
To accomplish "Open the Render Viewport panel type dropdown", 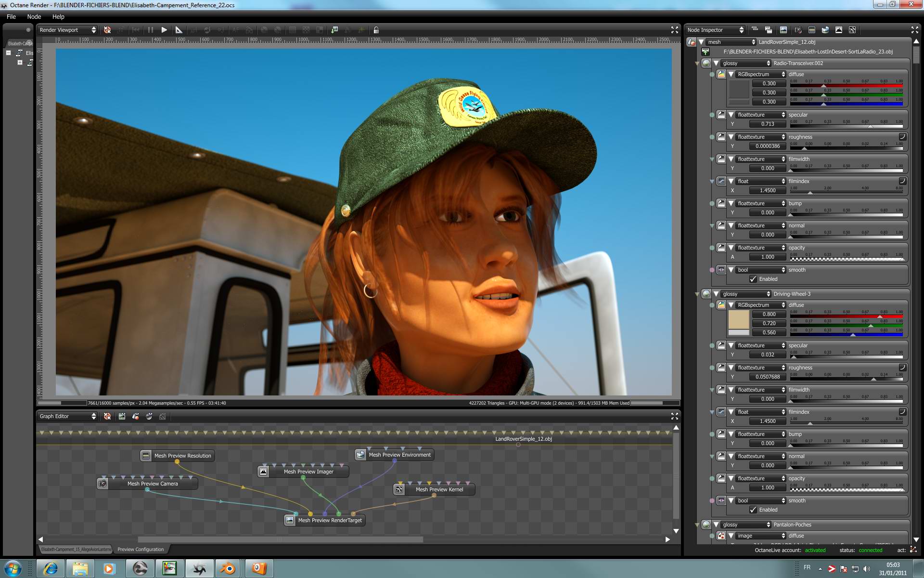I will pyautogui.click(x=67, y=30).
